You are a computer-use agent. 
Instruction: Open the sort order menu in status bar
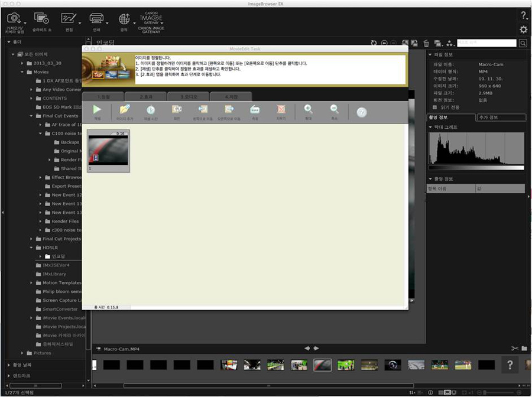[x=412, y=393]
